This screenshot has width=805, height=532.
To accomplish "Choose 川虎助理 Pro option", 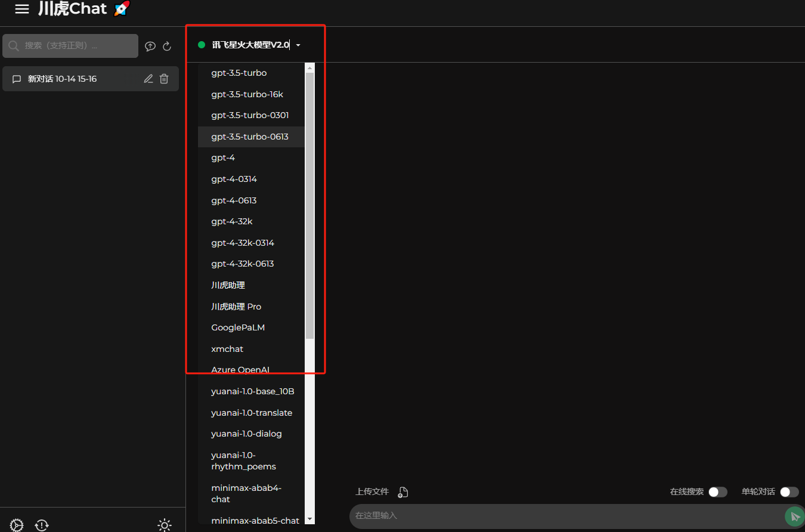I will (252, 307).
